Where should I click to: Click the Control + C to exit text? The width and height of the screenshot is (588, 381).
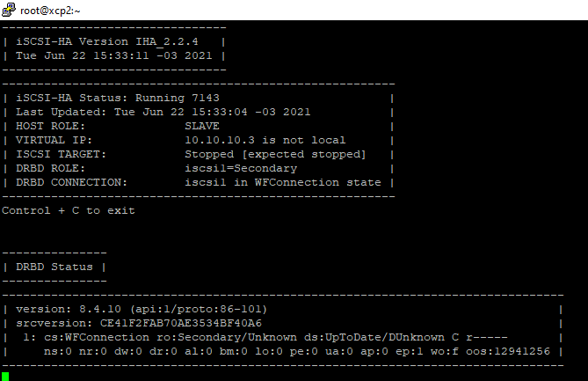click(69, 210)
